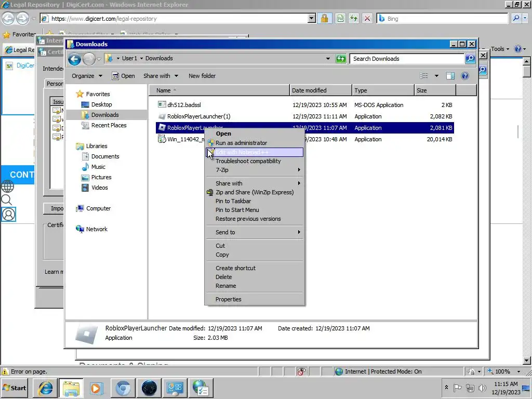
Task: Click the IE compatibility view icon
Action: [340, 18]
